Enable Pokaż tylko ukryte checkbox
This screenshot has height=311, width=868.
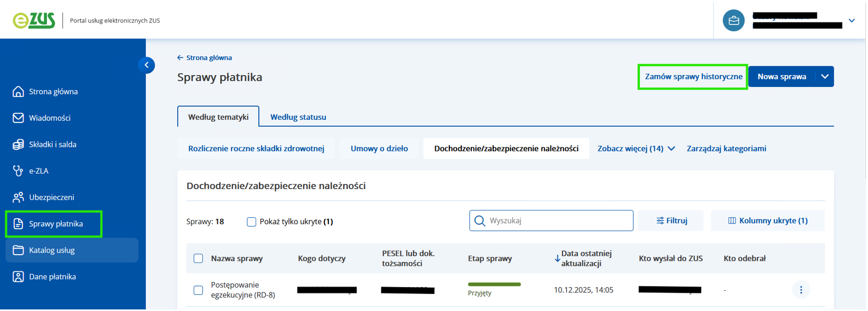point(251,222)
